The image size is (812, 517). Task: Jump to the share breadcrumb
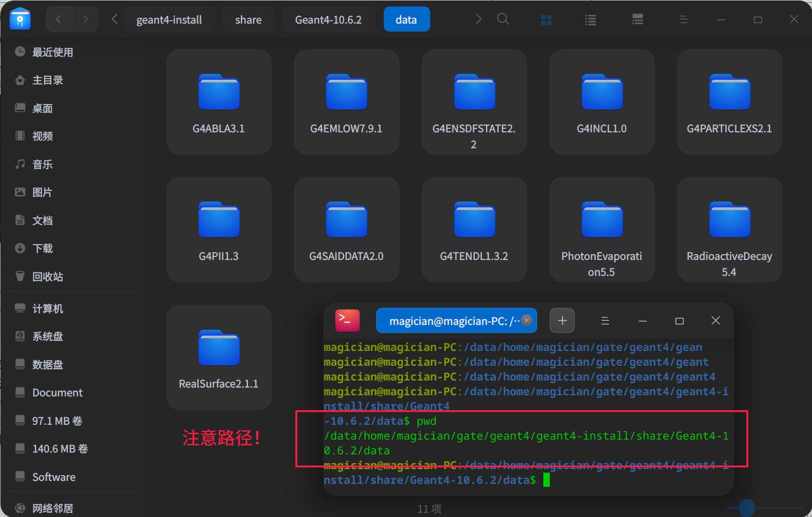pos(248,19)
